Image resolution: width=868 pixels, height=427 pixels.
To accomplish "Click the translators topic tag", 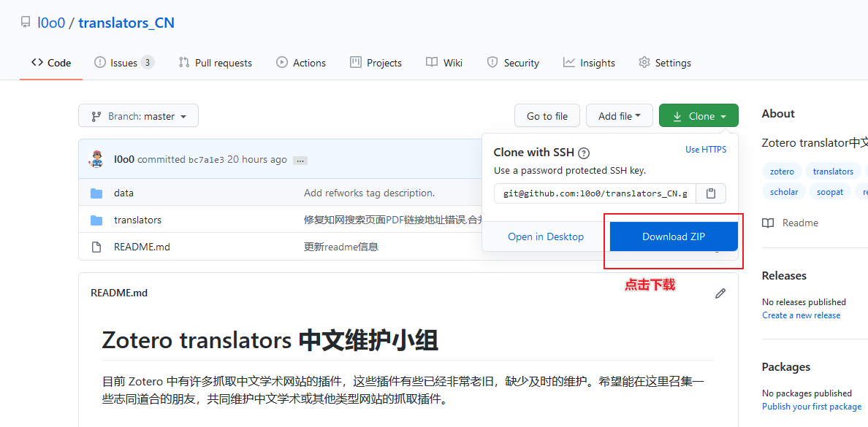I will [x=833, y=172].
